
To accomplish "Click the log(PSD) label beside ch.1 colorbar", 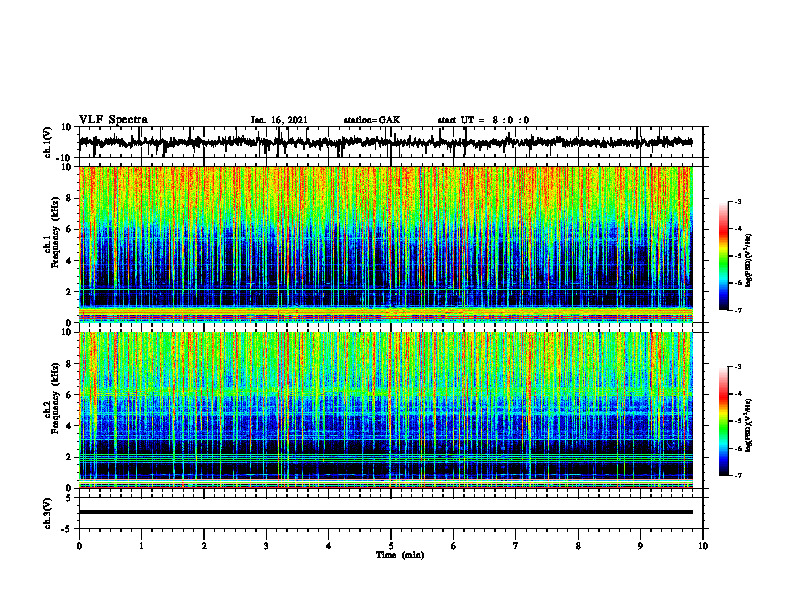I will (748, 260).
